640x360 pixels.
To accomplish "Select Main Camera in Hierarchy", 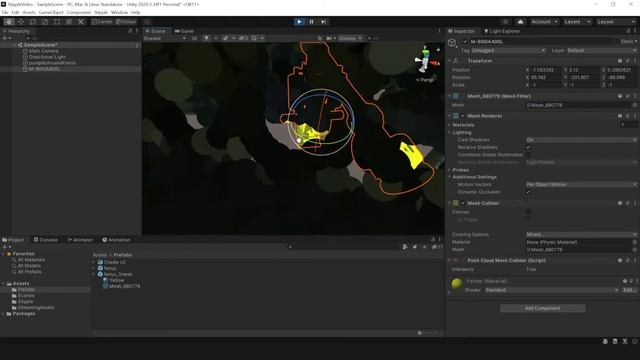I will click(43, 51).
